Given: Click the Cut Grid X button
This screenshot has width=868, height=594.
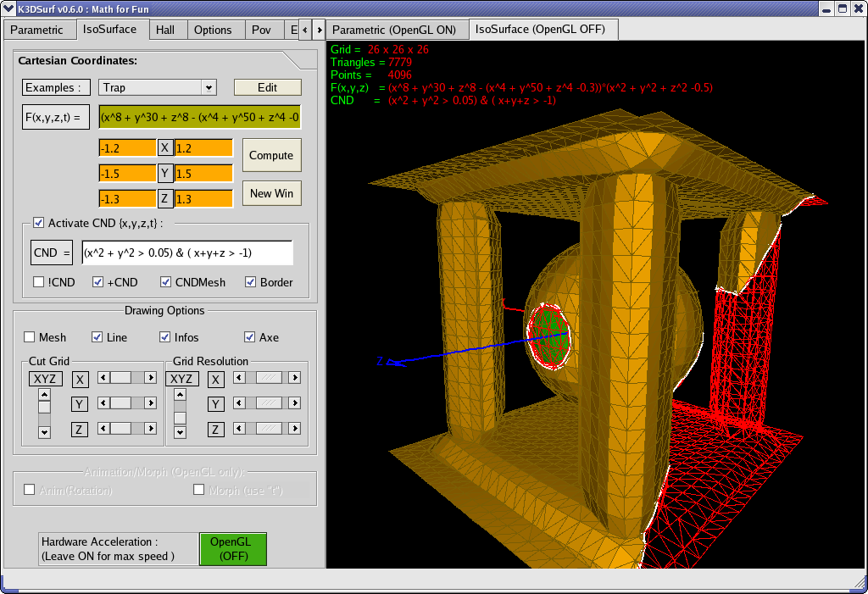Looking at the screenshot, I should 80,379.
